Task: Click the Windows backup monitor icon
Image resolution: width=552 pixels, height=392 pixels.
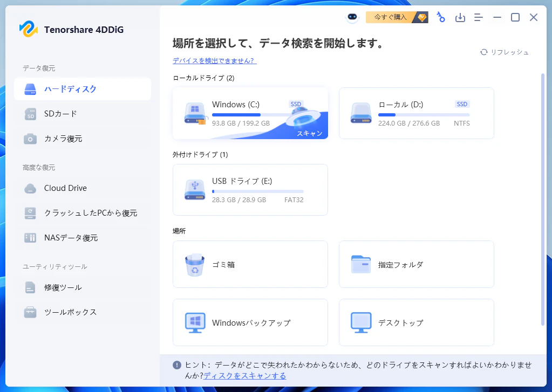Action: (195, 322)
